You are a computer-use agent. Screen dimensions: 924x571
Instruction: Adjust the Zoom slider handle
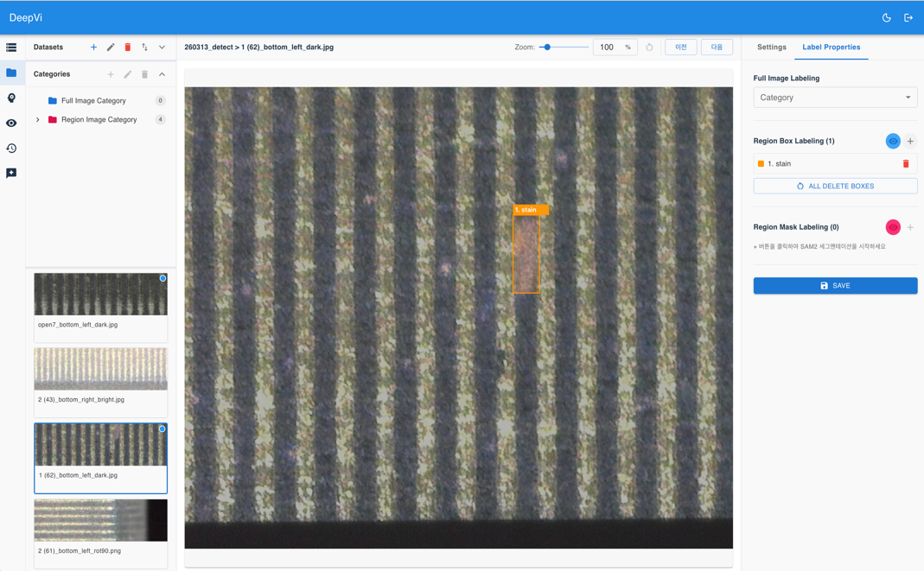point(546,48)
